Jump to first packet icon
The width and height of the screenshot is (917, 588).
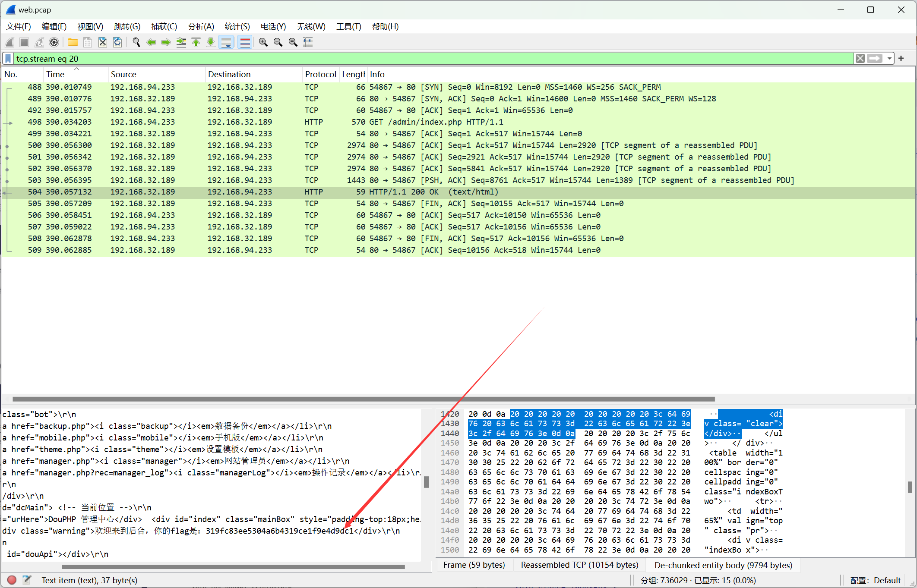[x=196, y=42]
